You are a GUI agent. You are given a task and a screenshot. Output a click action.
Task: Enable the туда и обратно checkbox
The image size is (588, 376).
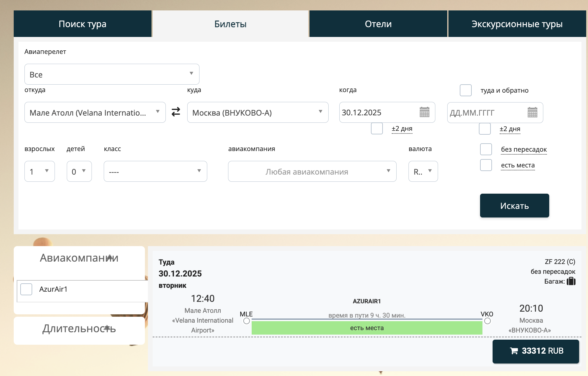[x=466, y=90]
